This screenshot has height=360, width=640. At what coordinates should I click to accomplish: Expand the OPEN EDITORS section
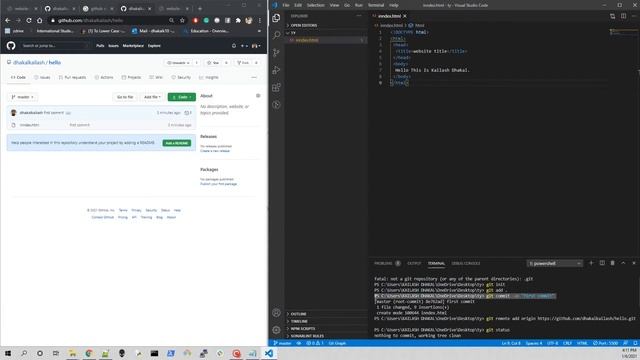pyautogui.click(x=304, y=25)
